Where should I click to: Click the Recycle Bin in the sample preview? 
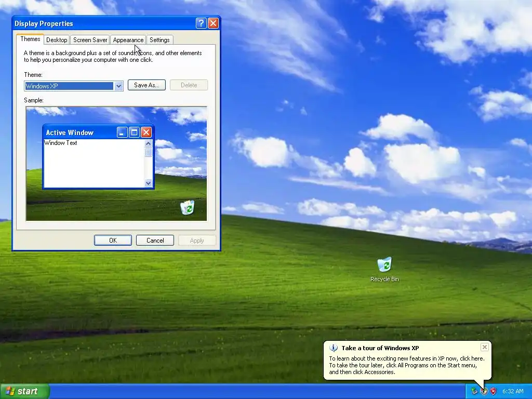pos(187,207)
